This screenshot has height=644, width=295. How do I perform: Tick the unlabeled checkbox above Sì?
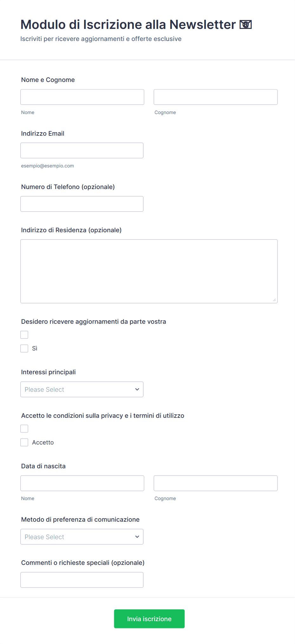pos(24,335)
